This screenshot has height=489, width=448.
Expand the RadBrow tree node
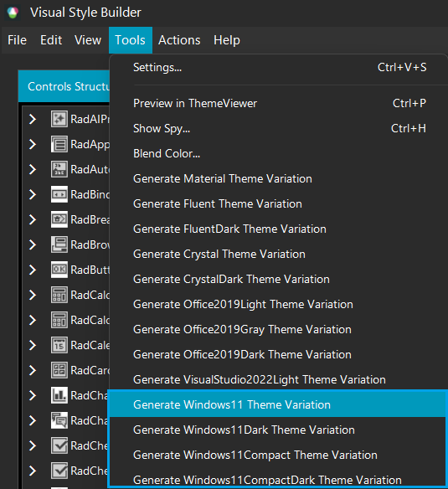point(33,244)
